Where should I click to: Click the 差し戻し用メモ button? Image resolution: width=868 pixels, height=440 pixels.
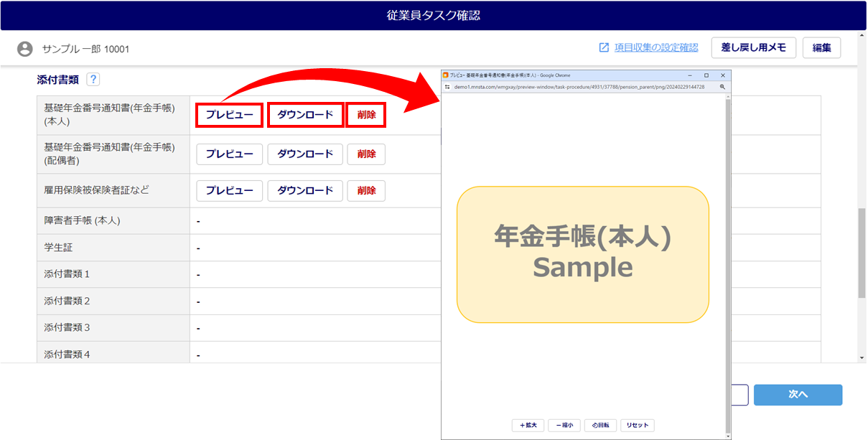[x=753, y=48]
